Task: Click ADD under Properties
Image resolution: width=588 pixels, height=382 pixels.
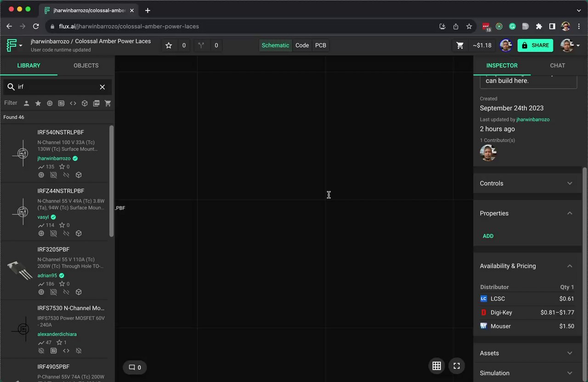Action: click(x=488, y=236)
